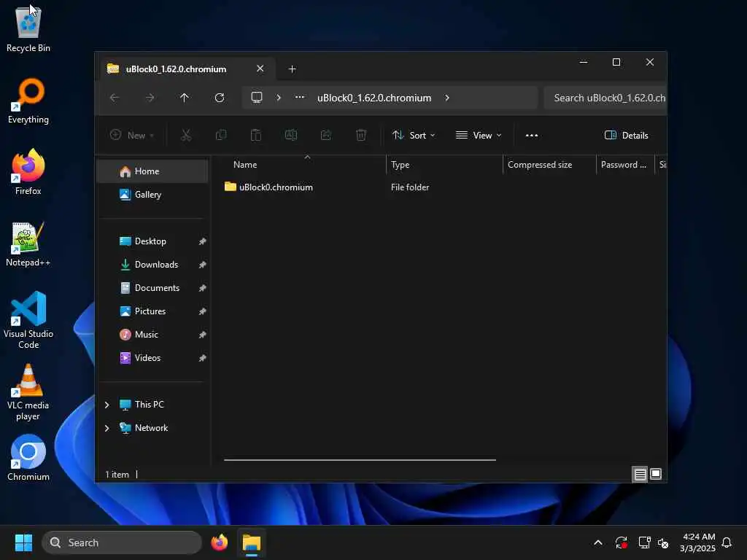
Task: Open VLC media player shortcut
Action: coord(28,392)
